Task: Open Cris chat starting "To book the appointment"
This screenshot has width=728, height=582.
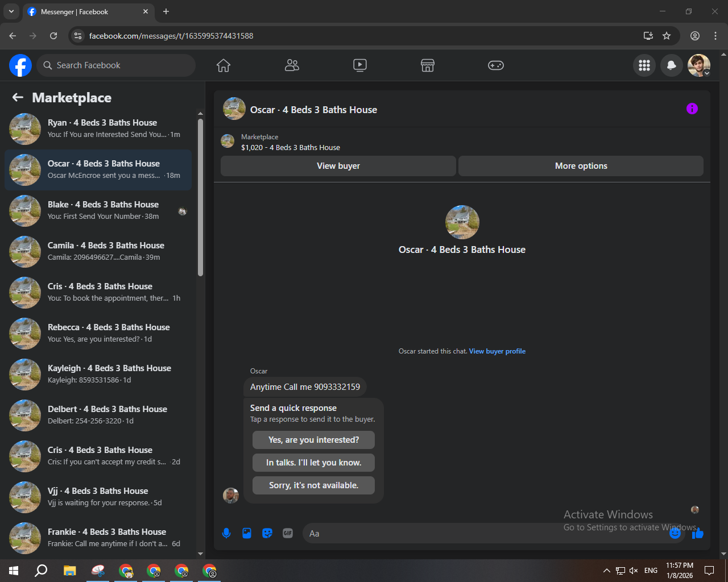Action: [98, 293]
